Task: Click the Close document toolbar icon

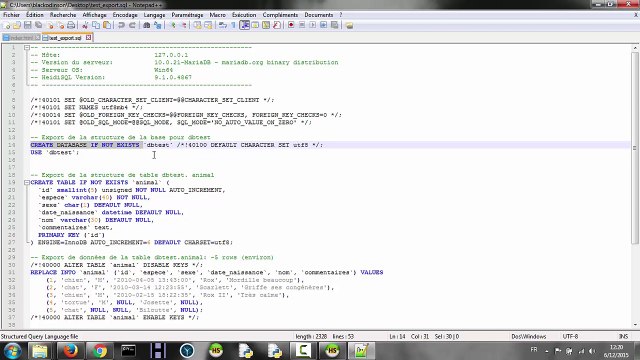Action: click(50, 25)
